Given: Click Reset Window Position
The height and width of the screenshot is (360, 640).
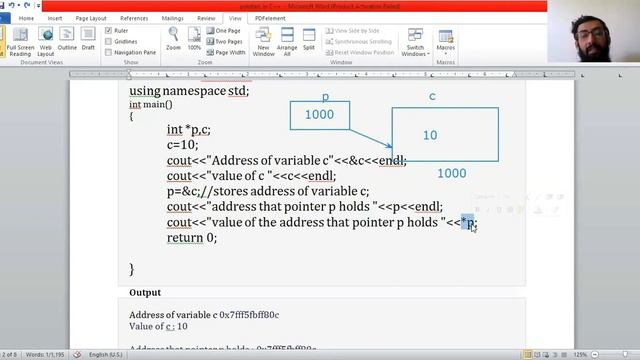Looking at the screenshot, I should tap(360, 52).
